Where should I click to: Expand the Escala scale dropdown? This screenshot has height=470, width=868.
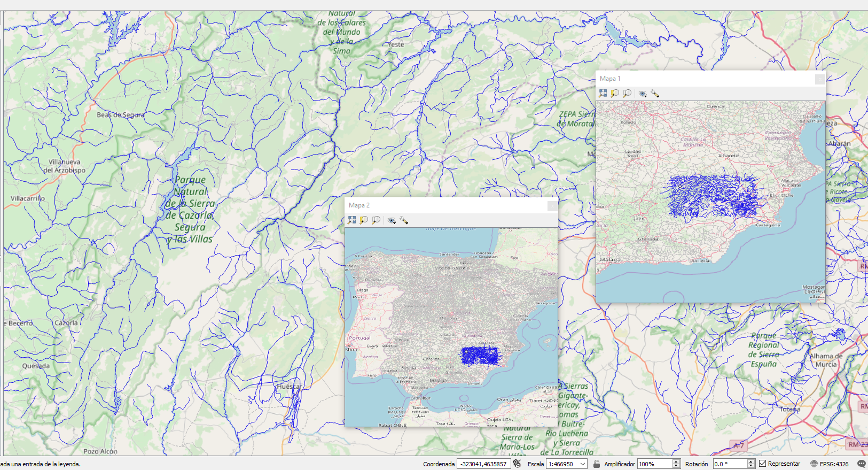pos(583,464)
